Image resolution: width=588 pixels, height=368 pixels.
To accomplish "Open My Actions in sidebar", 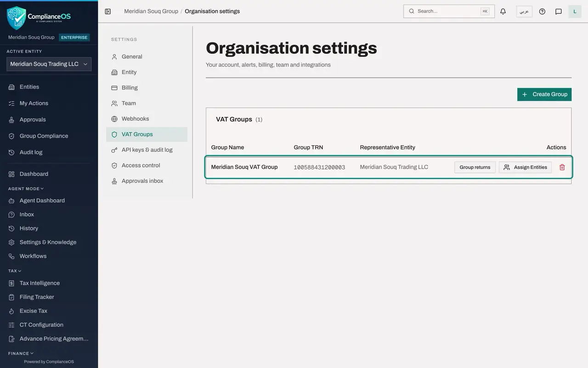I will coord(49,103).
